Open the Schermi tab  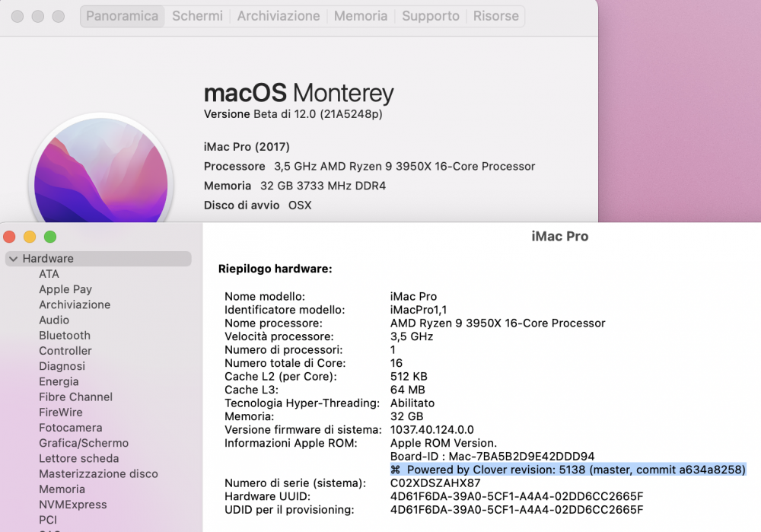click(197, 16)
